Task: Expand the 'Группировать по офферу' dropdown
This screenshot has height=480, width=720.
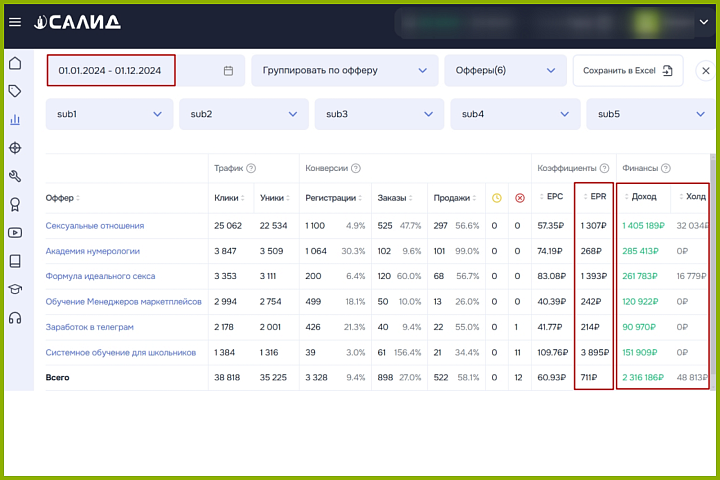Action: pyautogui.click(x=345, y=71)
